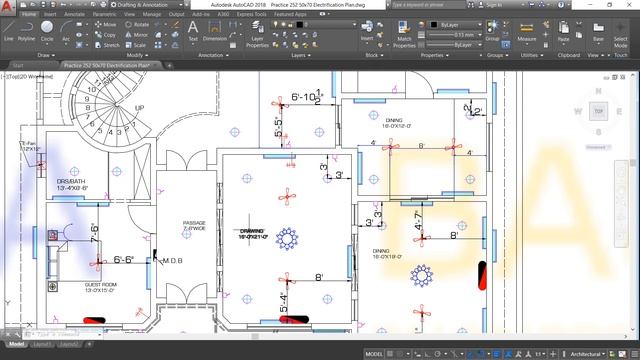
Task: Select the Dimension tool
Action: [x=215, y=31]
